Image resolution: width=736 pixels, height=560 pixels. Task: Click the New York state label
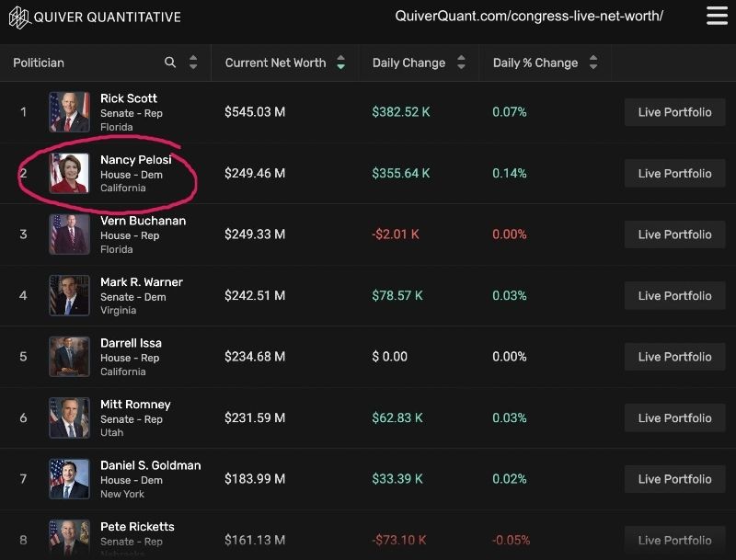tap(122, 494)
